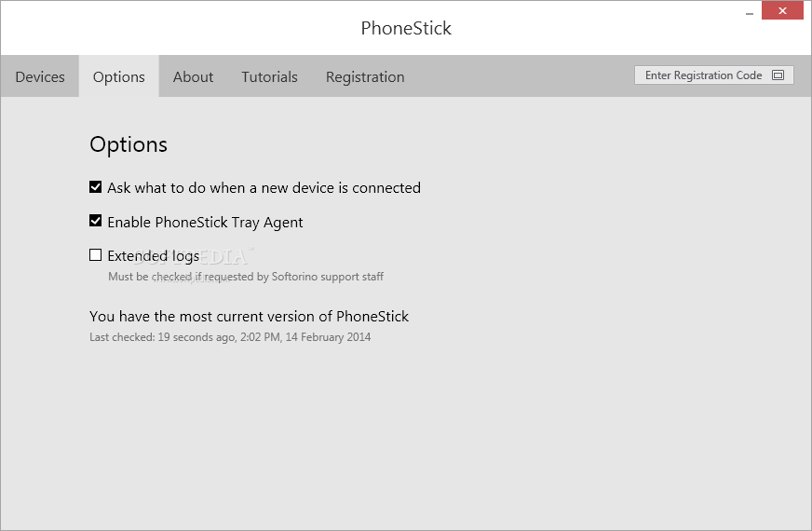The width and height of the screenshot is (812, 531).
Task: Click the PhoneStick title text
Action: pos(406,28)
